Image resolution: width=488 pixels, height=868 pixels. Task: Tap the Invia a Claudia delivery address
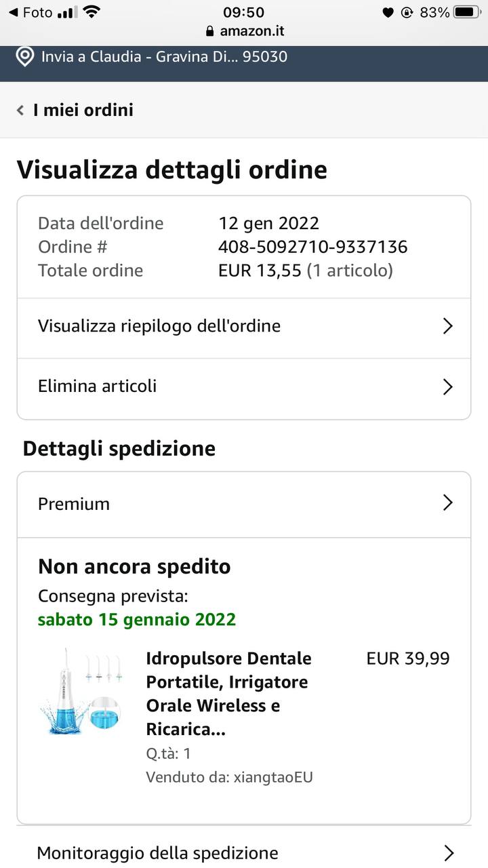pos(164,56)
